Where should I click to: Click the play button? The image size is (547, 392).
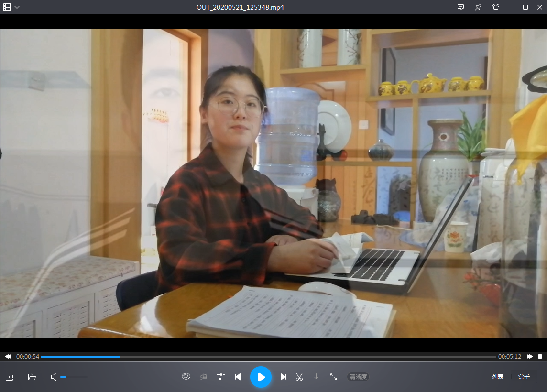261,377
